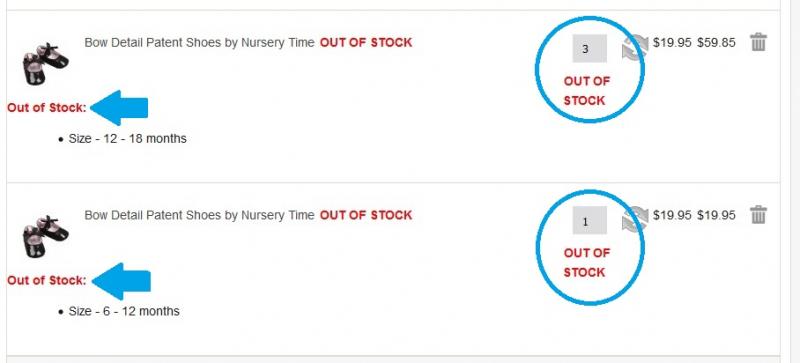800x363 pixels.
Task: Open first Bow Detail Patent Shoes product link
Action: coord(199,43)
